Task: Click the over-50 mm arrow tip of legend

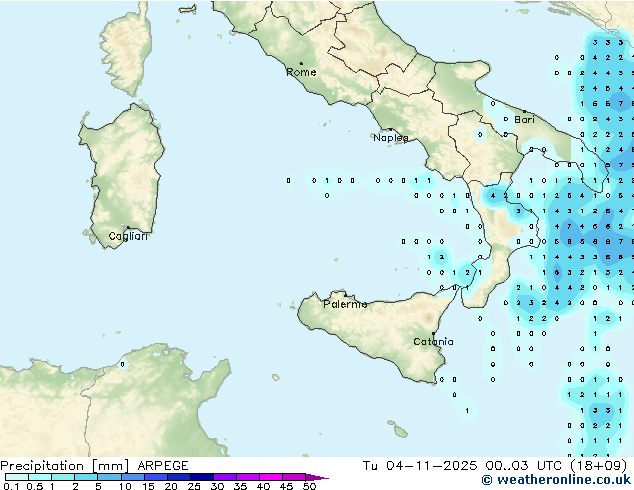Action: [x=317, y=477]
